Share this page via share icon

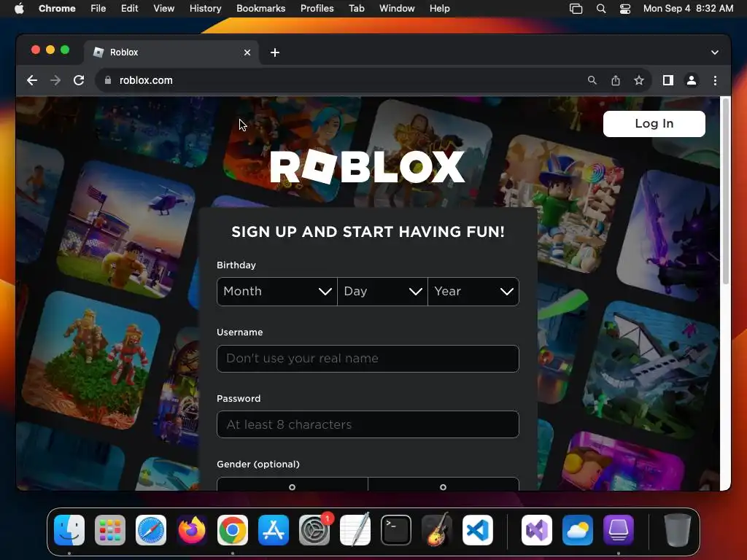tap(616, 80)
